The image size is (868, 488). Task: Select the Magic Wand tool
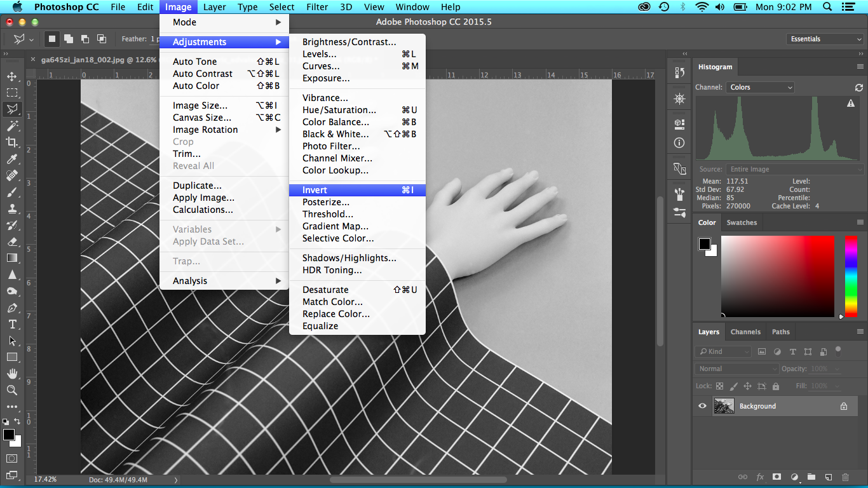pyautogui.click(x=11, y=126)
